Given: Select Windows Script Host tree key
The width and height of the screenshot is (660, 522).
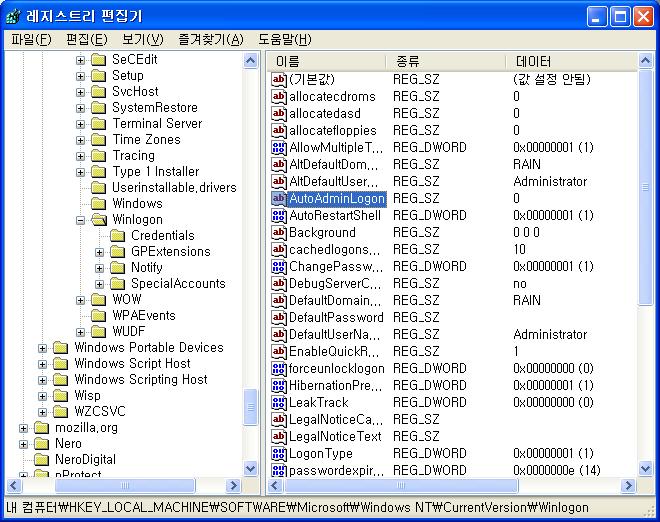Looking at the screenshot, I should (132, 364).
